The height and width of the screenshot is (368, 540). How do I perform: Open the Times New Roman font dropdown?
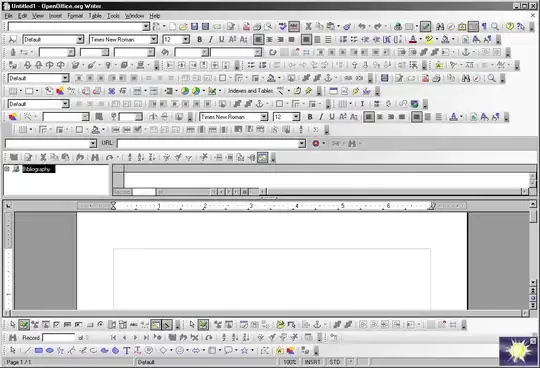154,40
